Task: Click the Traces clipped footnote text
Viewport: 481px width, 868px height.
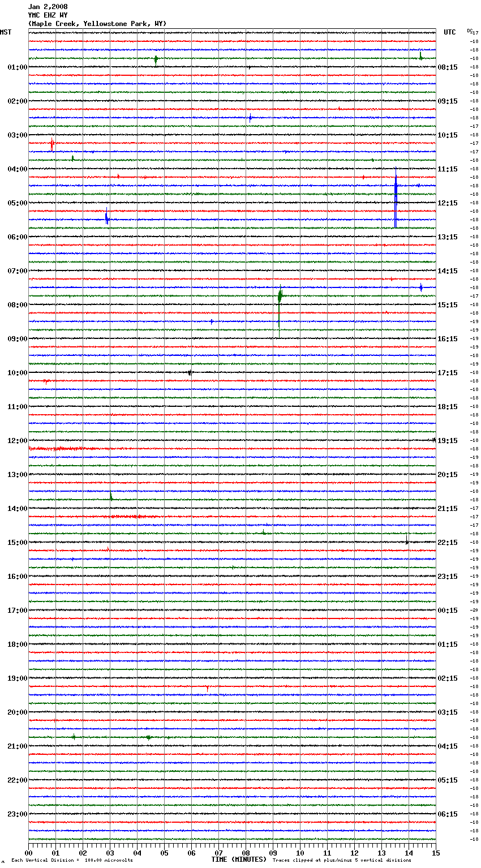Action: tap(342, 861)
